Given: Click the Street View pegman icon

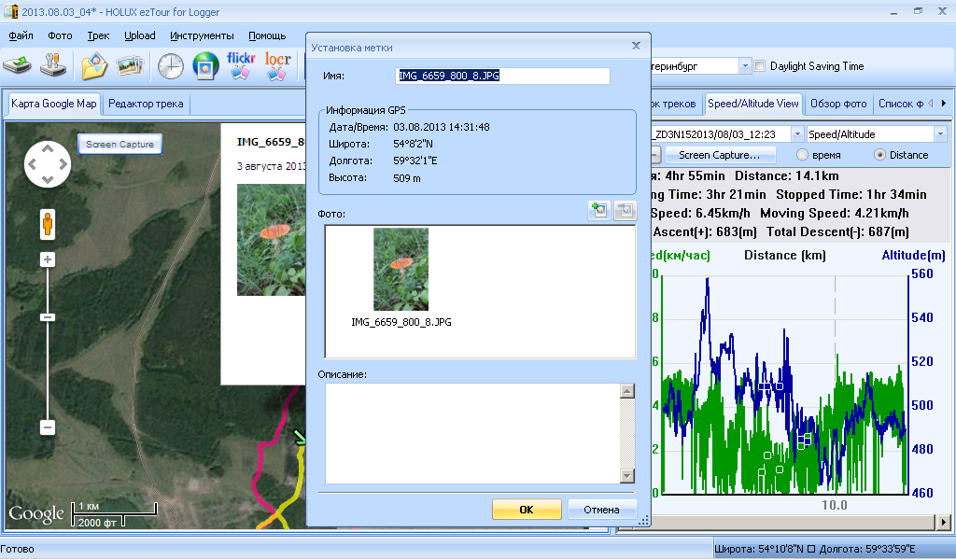Looking at the screenshot, I should (x=47, y=225).
